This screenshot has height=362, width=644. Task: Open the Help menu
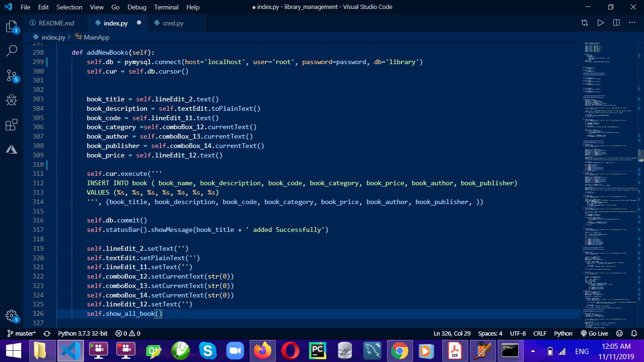pos(193,7)
